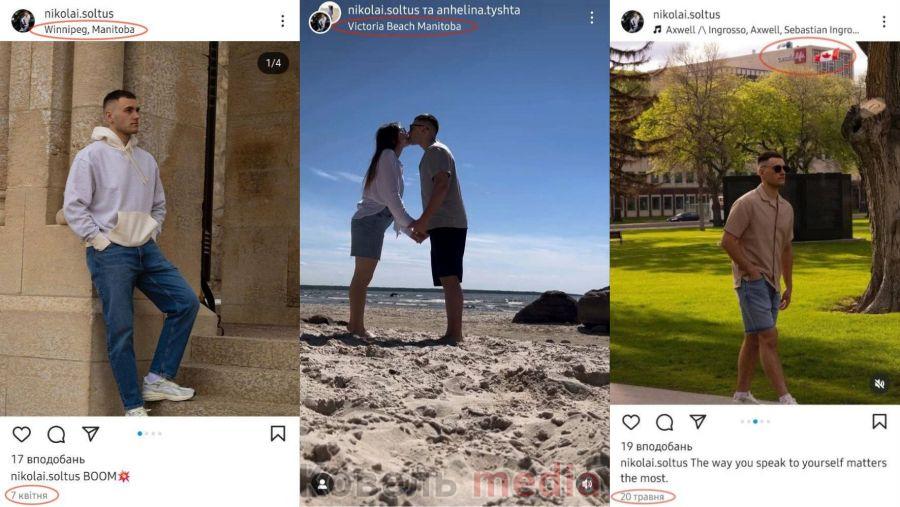View the 17 вподобань likes list
The image size is (900, 507).
[x=48, y=459]
